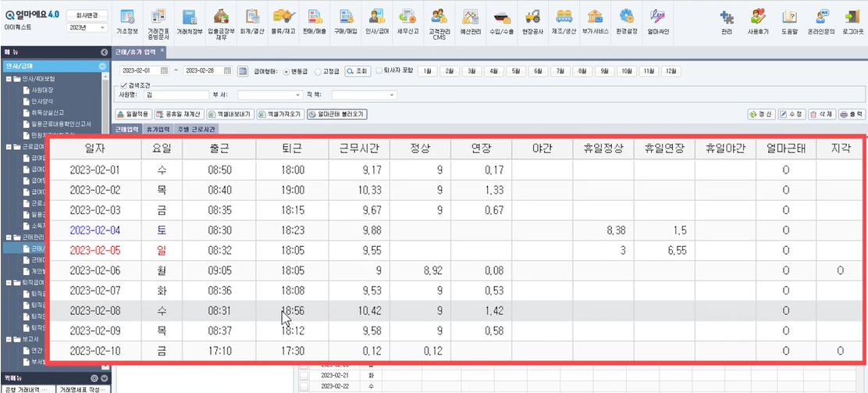Select the 변동급 radio button
This screenshot has height=393, width=868.
286,72
